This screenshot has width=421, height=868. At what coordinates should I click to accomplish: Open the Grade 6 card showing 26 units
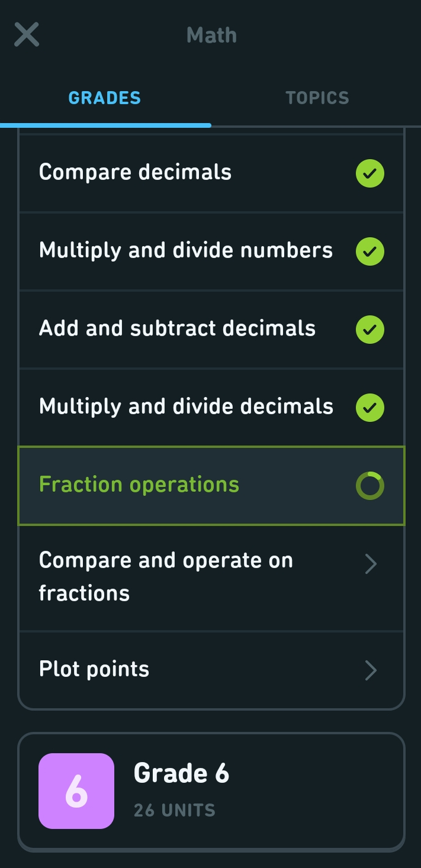click(x=210, y=790)
